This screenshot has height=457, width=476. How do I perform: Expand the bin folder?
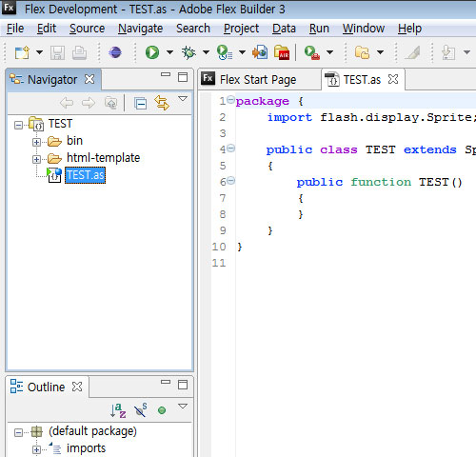pos(36,142)
